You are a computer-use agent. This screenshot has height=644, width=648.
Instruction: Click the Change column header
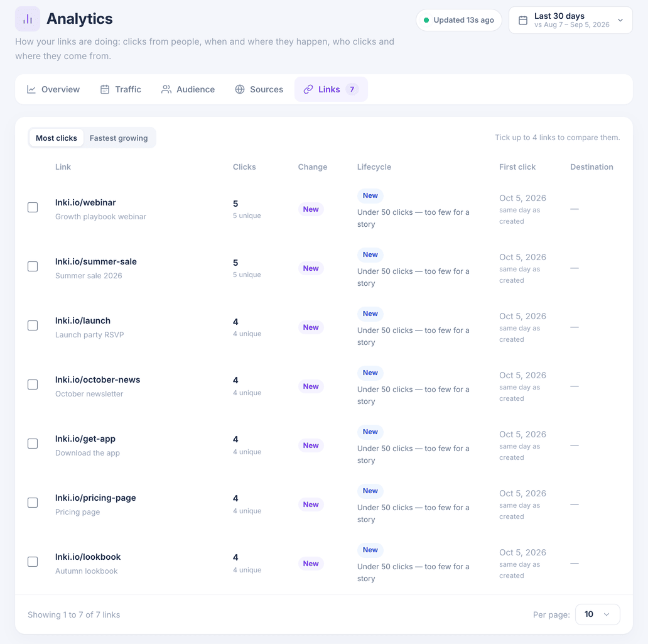pyautogui.click(x=313, y=166)
